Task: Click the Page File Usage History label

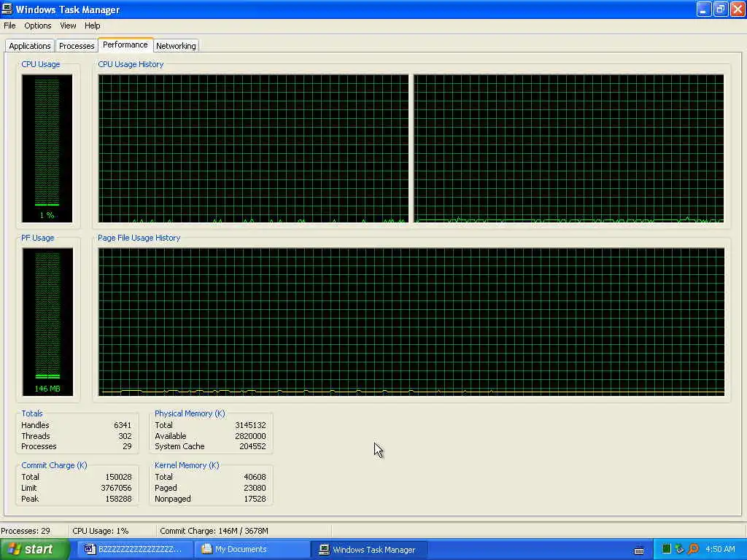Action: (139, 238)
